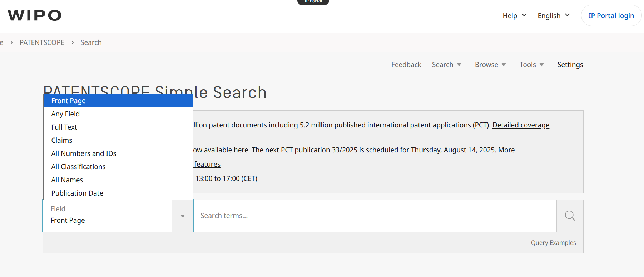This screenshot has width=644, height=277.
Task: Pick Claims from field list
Action: [x=118, y=140]
